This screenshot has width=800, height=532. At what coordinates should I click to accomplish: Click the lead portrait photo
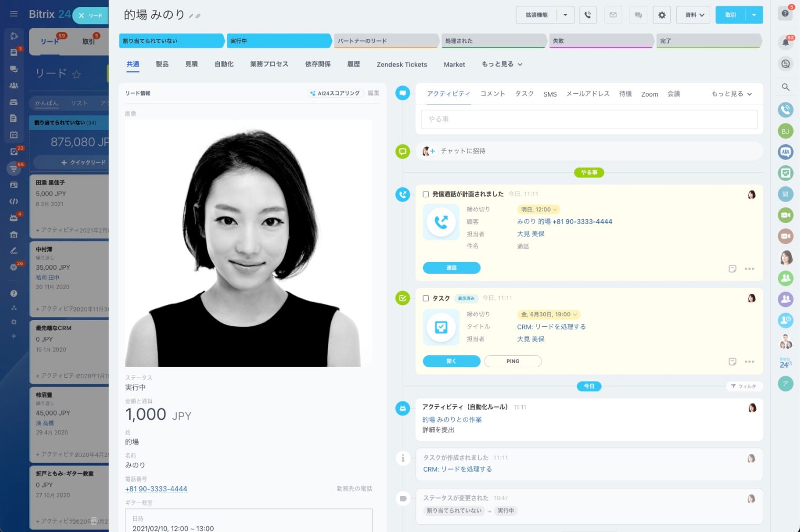(249, 243)
